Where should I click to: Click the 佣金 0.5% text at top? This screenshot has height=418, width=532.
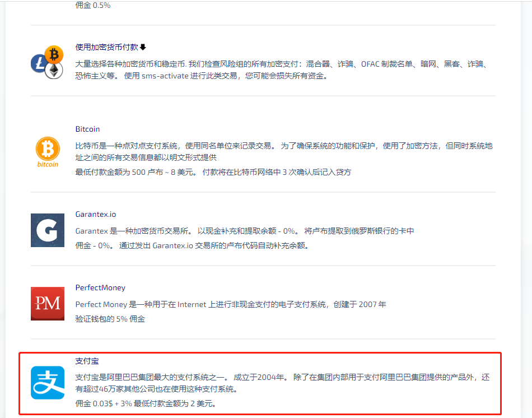pyautogui.click(x=92, y=5)
